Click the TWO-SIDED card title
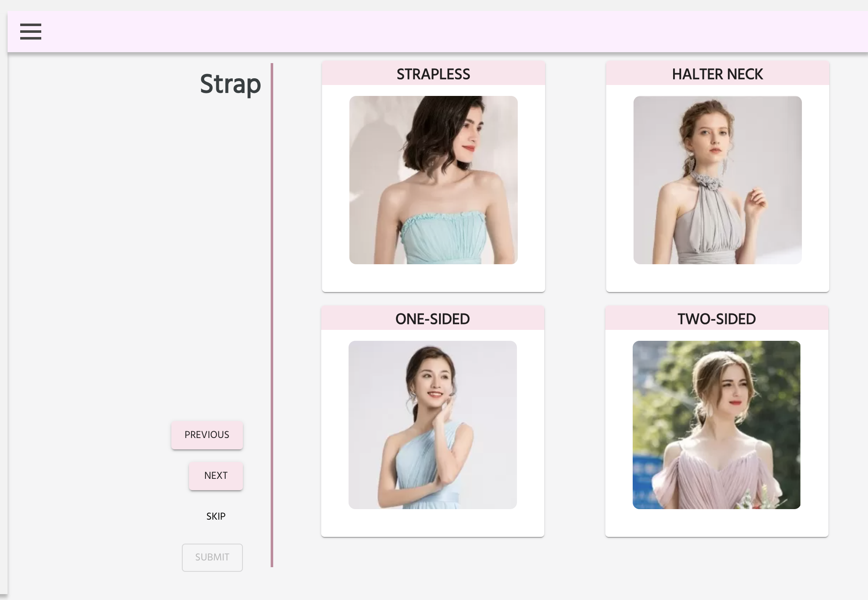Image resolution: width=868 pixels, height=600 pixels. point(716,319)
